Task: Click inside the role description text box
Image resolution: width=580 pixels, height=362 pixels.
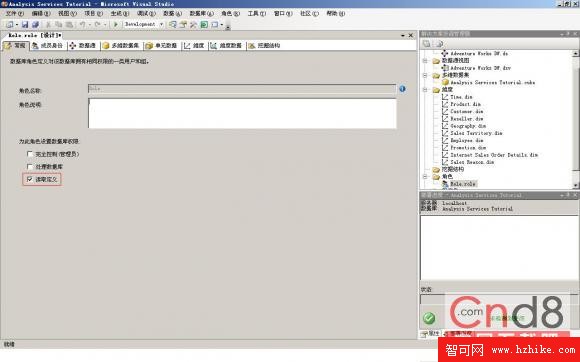Action: [242, 113]
